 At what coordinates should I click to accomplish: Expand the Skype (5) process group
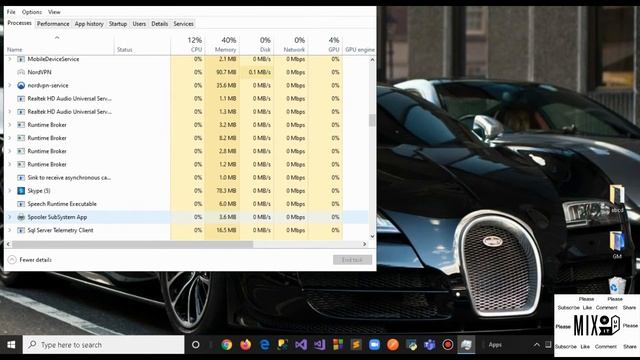coord(10,191)
